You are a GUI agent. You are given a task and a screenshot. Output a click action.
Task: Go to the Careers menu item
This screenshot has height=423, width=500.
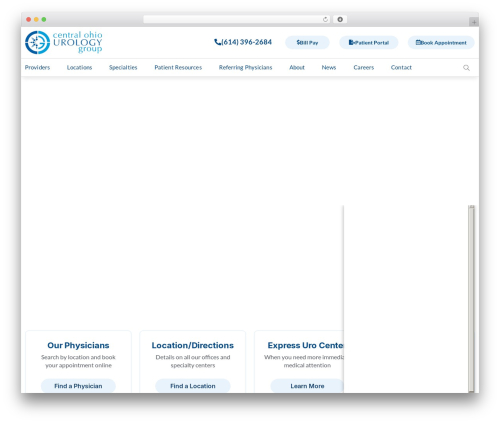364,67
